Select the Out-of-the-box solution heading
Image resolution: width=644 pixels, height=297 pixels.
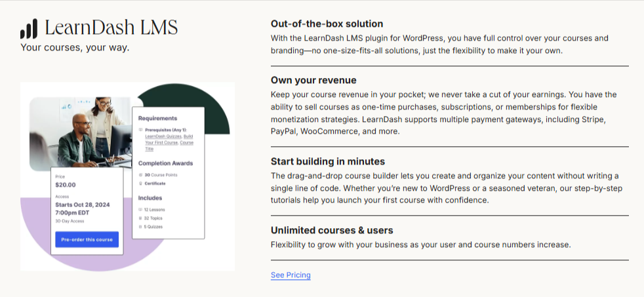(x=327, y=24)
